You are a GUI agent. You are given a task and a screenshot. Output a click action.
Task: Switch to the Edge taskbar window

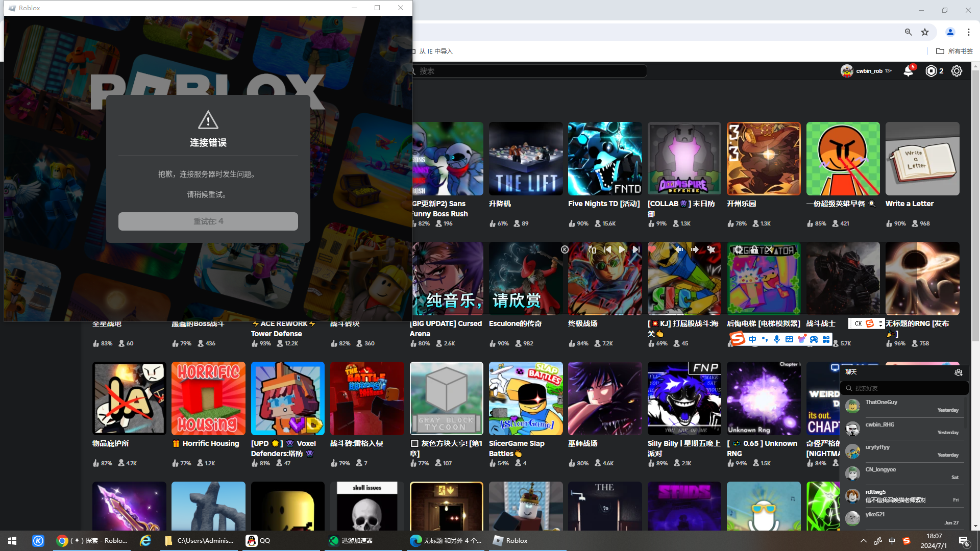pyautogui.click(x=446, y=541)
